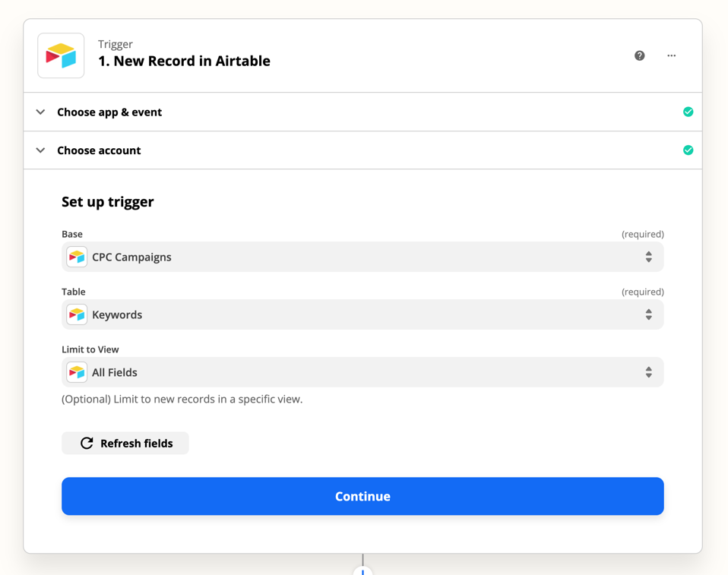The image size is (728, 575).
Task: Click the Limit to View field label
Action: 90,349
